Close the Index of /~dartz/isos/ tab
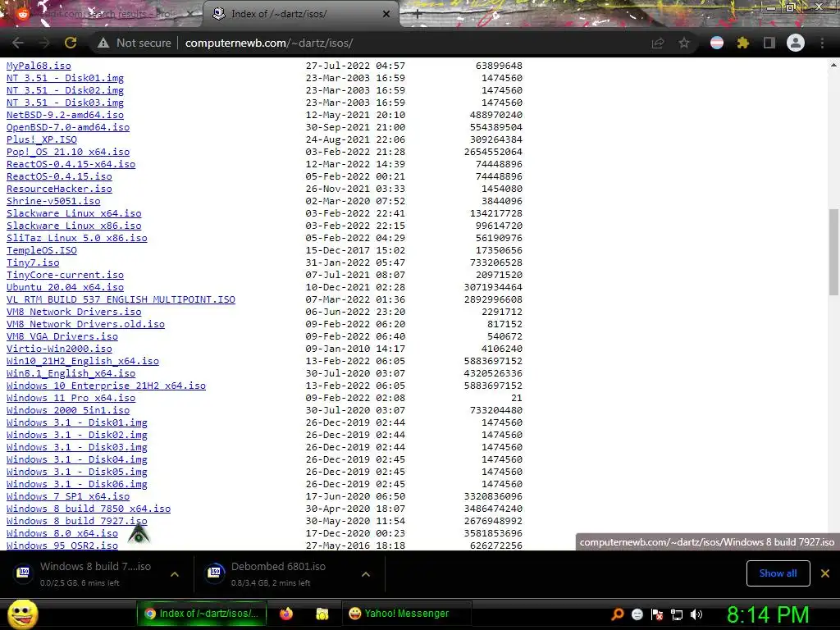The height and width of the screenshot is (630, 840). (x=386, y=14)
